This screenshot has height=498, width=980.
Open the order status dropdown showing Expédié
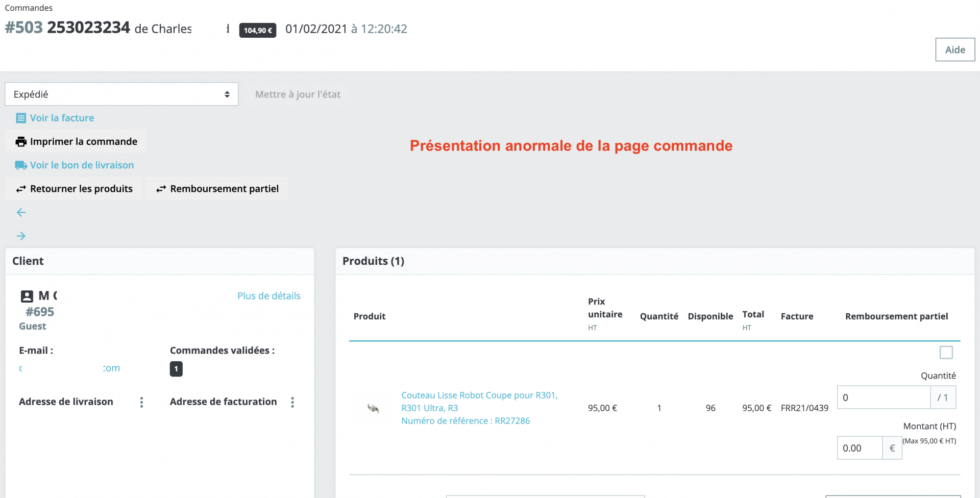(121, 94)
